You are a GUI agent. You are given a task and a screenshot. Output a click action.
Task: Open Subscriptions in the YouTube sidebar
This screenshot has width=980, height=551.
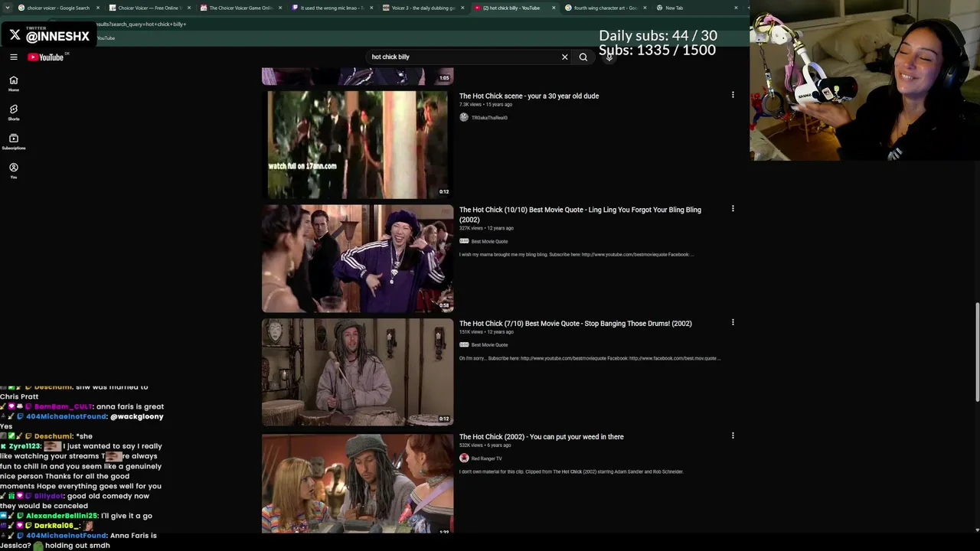pyautogui.click(x=14, y=142)
